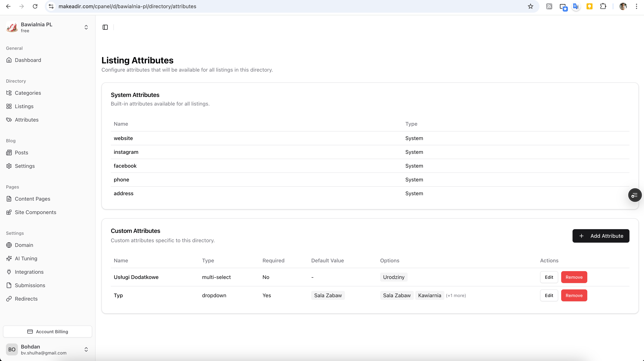The height and width of the screenshot is (361, 644).
Task: Go to Listings in sidebar
Action: (24, 106)
